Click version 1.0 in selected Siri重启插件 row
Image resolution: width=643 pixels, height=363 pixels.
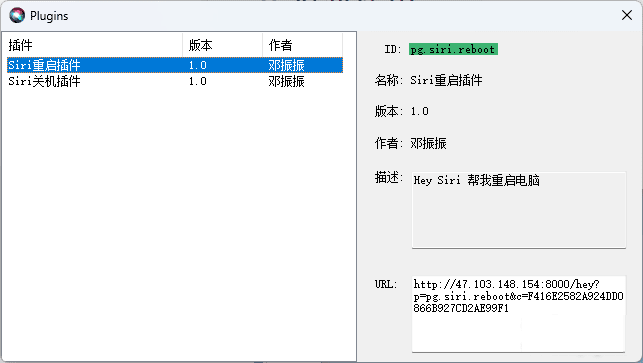click(x=198, y=65)
